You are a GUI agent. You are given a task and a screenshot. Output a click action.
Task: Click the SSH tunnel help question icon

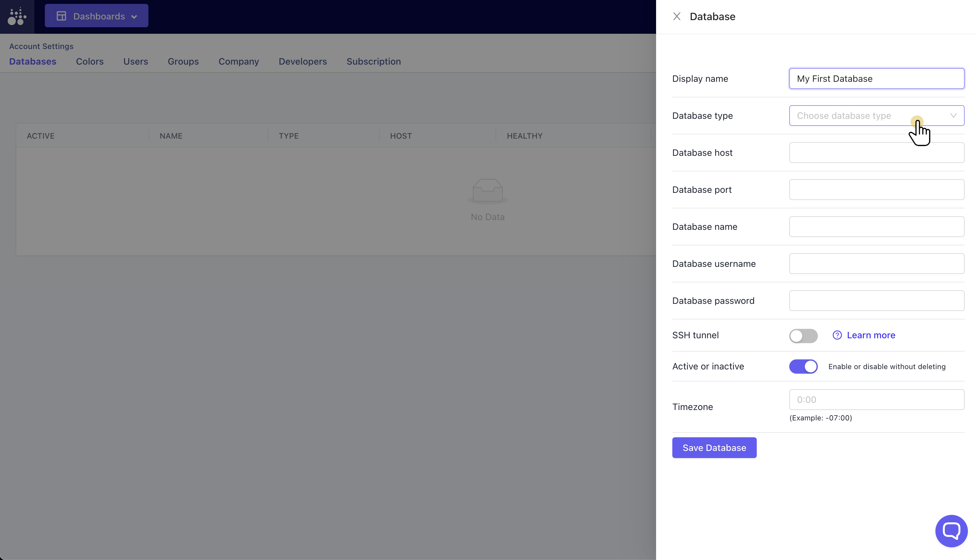click(x=837, y=335)
